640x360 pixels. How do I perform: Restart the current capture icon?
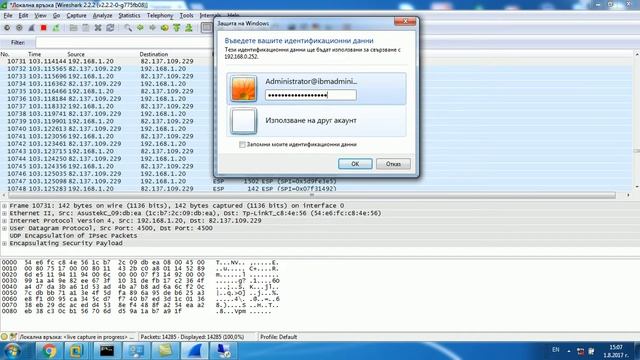click(x=56, y=28)
